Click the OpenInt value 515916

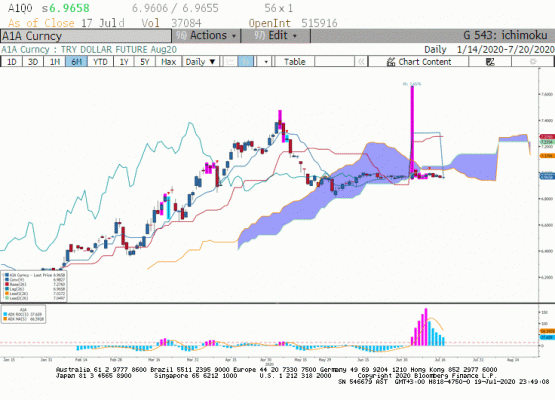pos(319,23)
